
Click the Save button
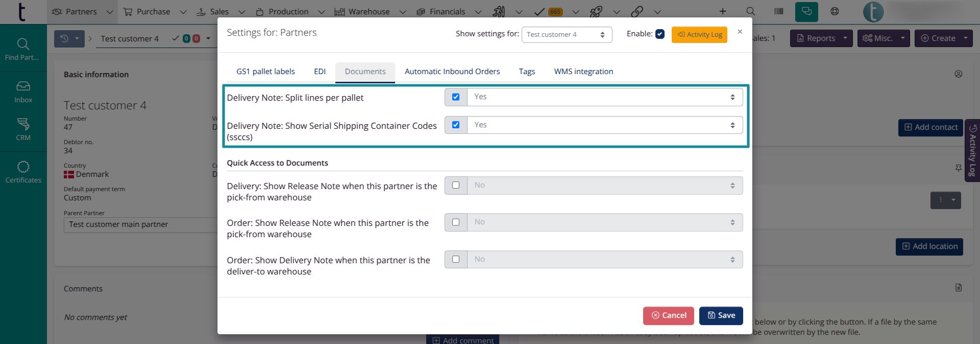click(721, 315)
